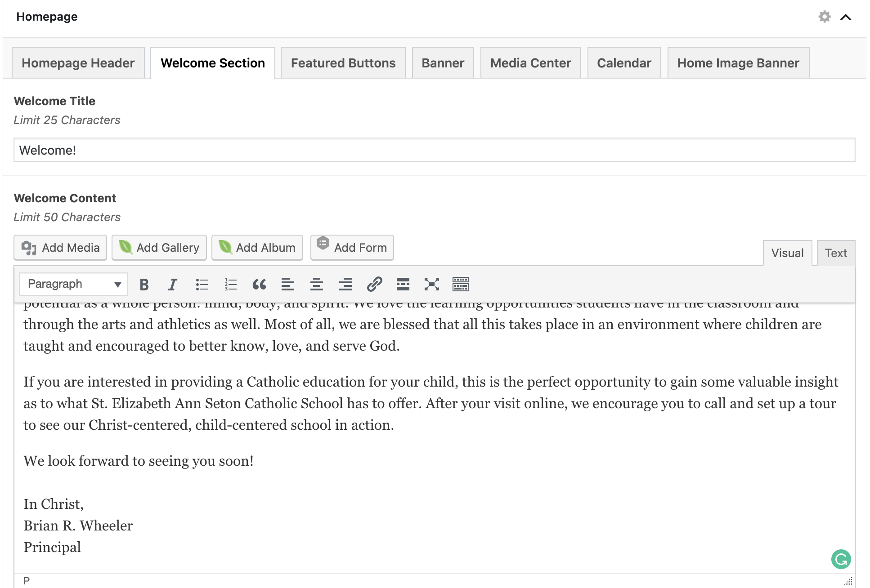Collapse the Homepage panel with chevron
This screenshot has height=588, width=870.
846,17
